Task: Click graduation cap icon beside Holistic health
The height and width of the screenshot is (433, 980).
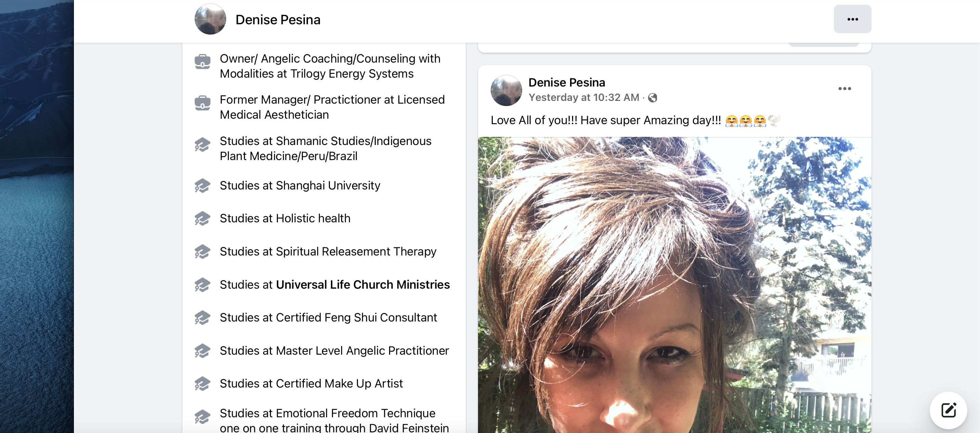Action: tap(202, 219)
